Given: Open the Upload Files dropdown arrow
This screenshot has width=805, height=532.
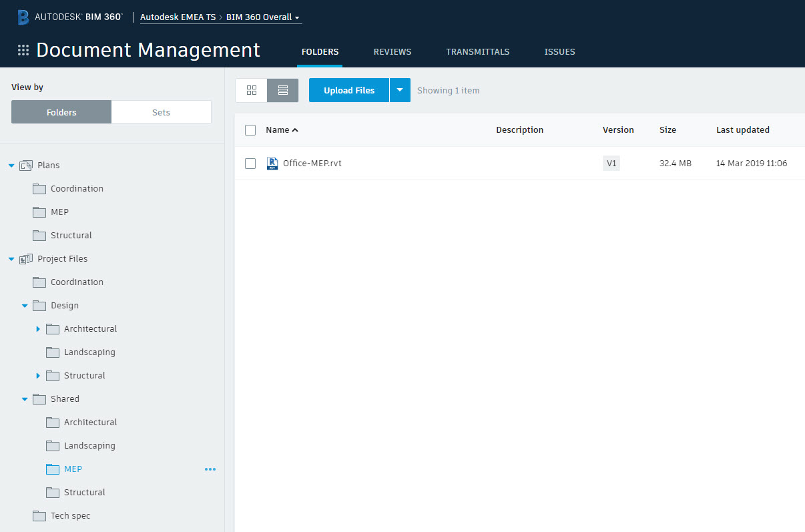Looking at the screenshot, I should [399, 90].
